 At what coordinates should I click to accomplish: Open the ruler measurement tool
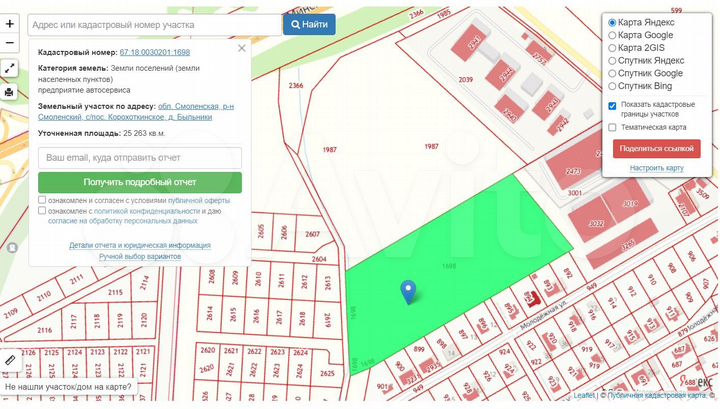(x=10, y=360)
